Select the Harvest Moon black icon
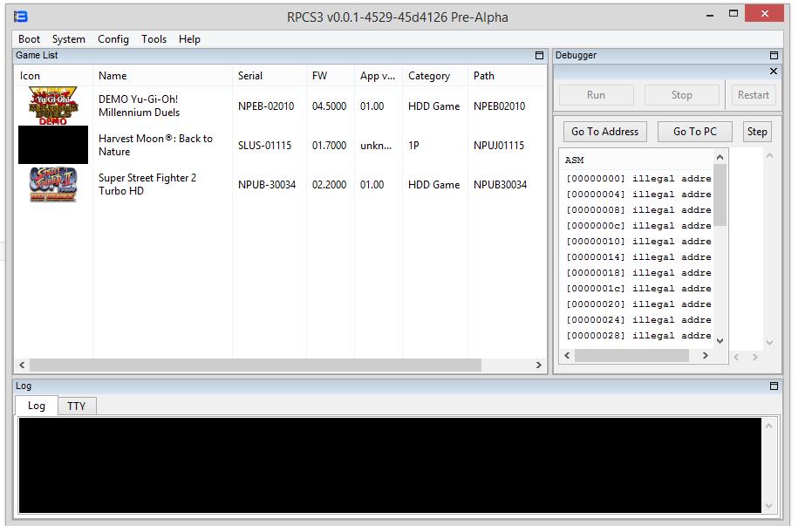This screenshot has width=812, height=526. coord(53,145)
